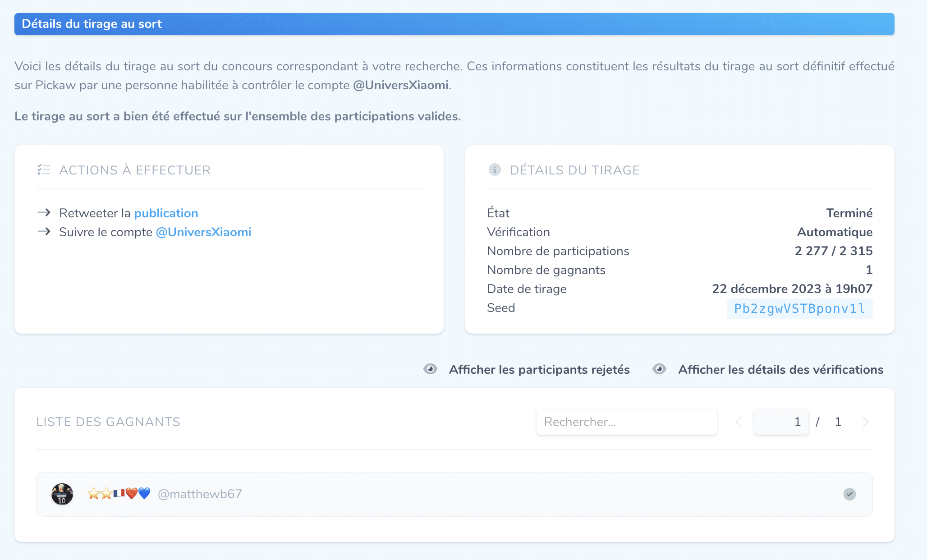Click the info icon beside Détails du tirage
The height and width of the screenshot is (560, 927).
(495, 170)
